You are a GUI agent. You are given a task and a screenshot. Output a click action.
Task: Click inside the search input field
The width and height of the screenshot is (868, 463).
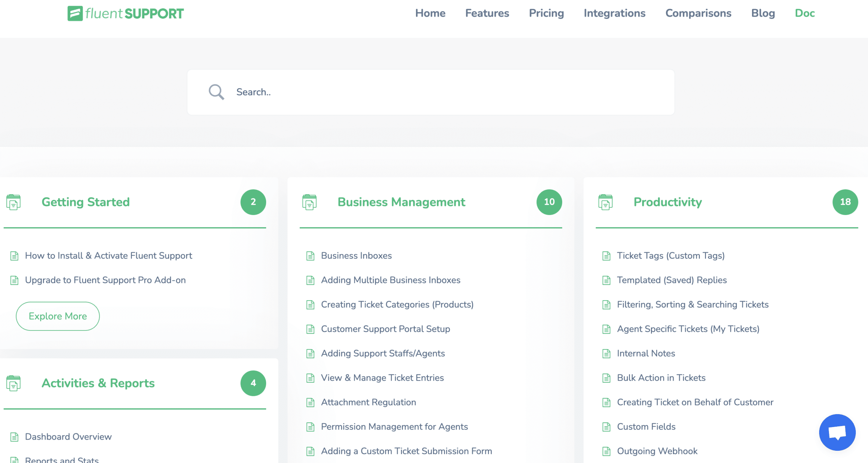tap(373, 92)
